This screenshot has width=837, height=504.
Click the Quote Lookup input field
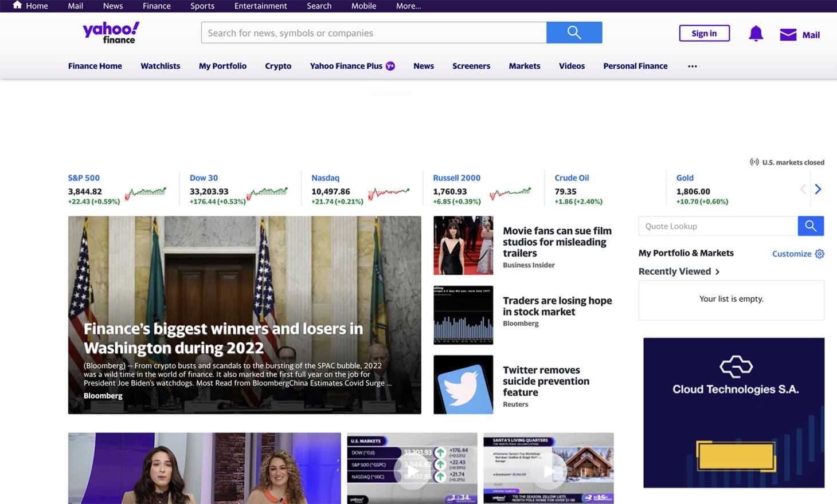718,226
